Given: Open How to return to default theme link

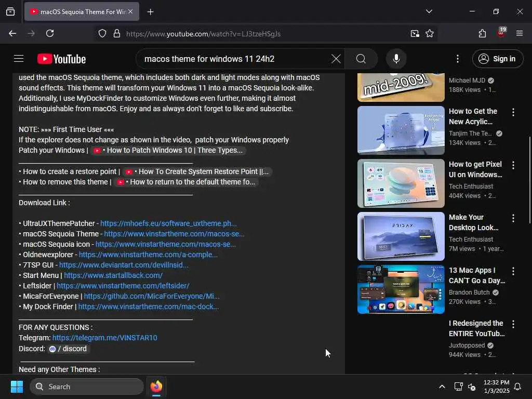Looking at the screenshot, I should [x=186, y=182].
